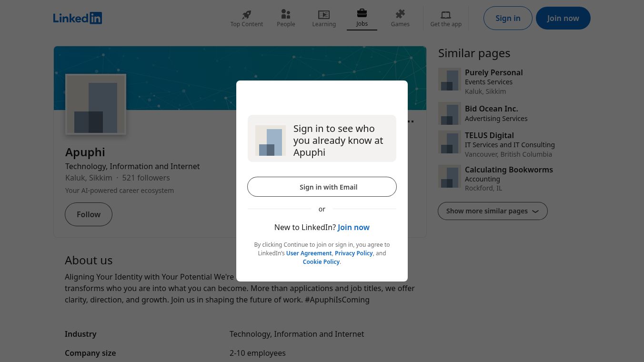
Task: Click the 521 followers text
Action: (146, 178)
